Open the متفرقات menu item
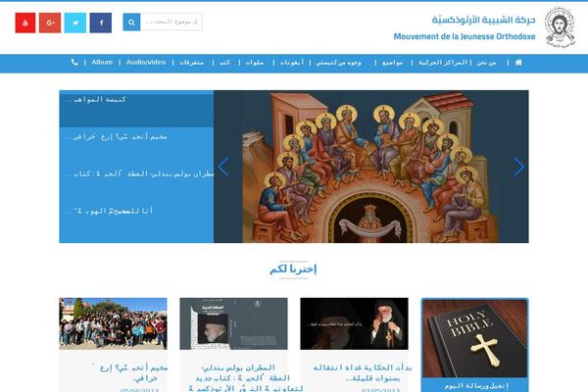This screenshot has height=392, width=588. 191,63
